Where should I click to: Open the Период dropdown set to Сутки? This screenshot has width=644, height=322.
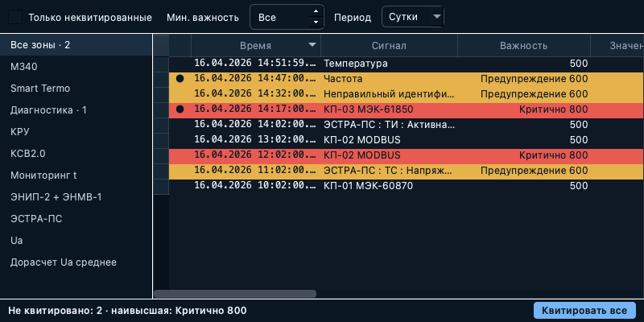412,17
